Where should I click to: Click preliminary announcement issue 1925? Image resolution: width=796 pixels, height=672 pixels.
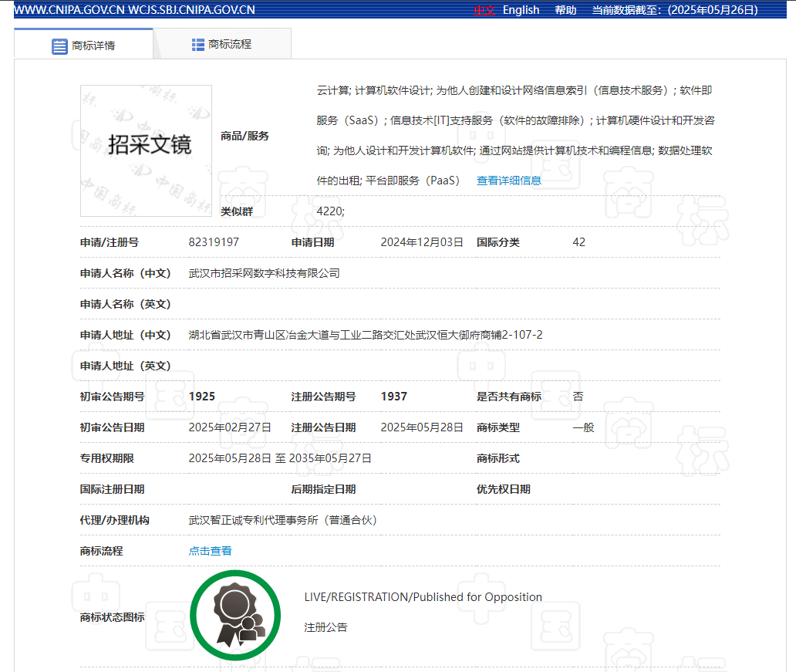202,397
